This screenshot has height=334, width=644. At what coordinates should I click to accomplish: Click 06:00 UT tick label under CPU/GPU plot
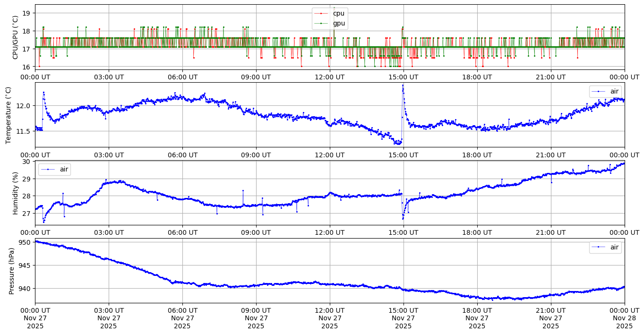(x=182, y=77)
